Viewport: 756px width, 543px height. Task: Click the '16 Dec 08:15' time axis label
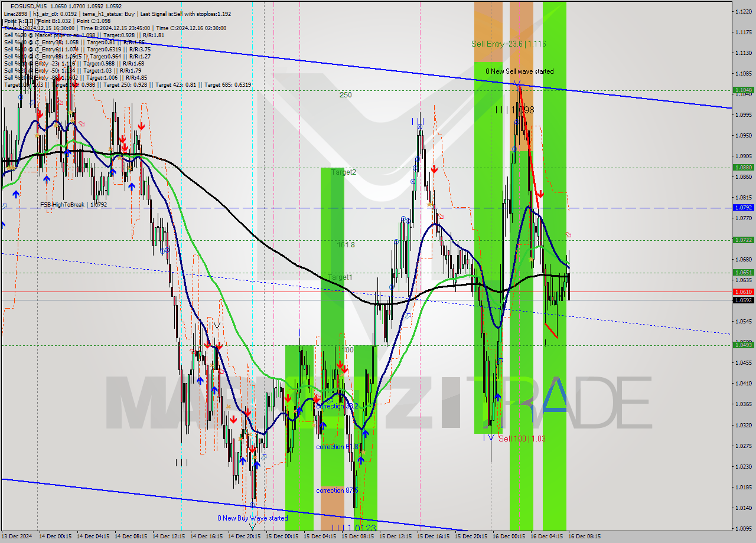coord(585,537)
